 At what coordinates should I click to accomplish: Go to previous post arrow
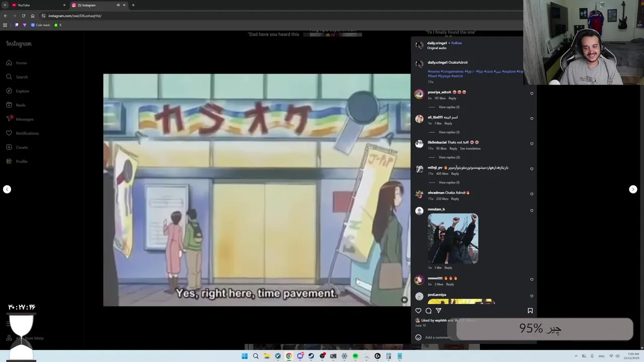7,190
